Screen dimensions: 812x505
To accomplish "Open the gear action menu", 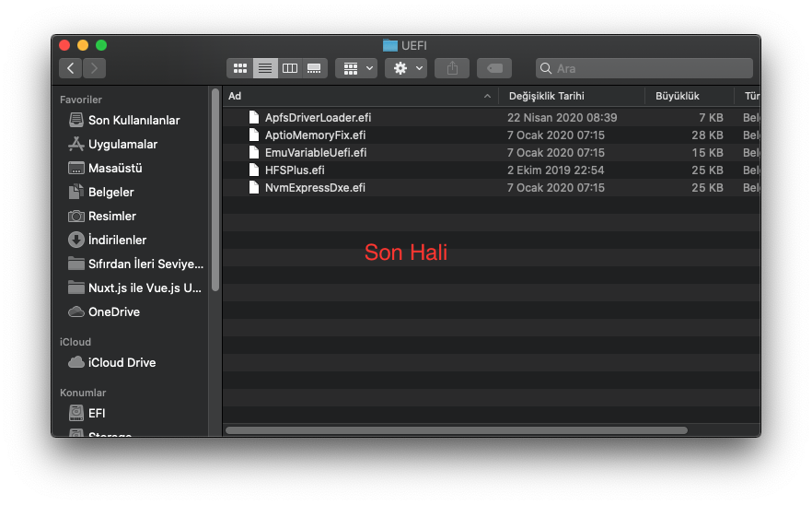I will pyautogui.click(x=406, y=68).
